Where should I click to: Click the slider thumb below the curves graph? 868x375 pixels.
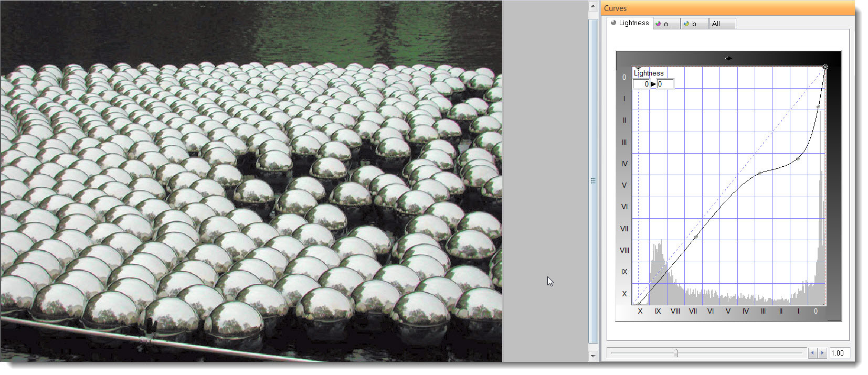[x=676, y=353]
